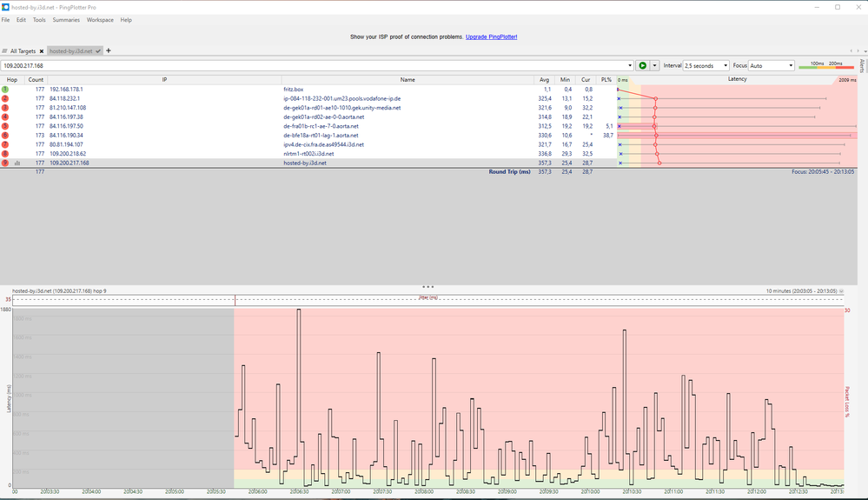
Task: Click the Name column header
Action: [407, 80]
